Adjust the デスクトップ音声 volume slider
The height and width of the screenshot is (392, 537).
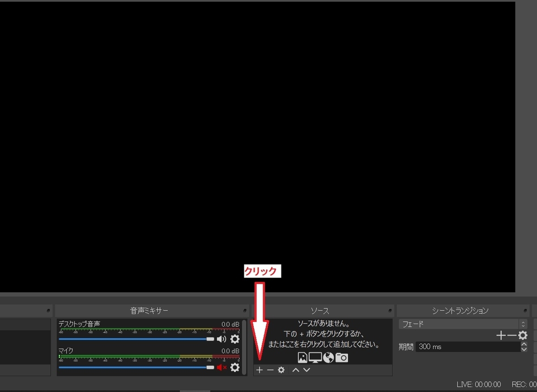click(x=136, y=339)
